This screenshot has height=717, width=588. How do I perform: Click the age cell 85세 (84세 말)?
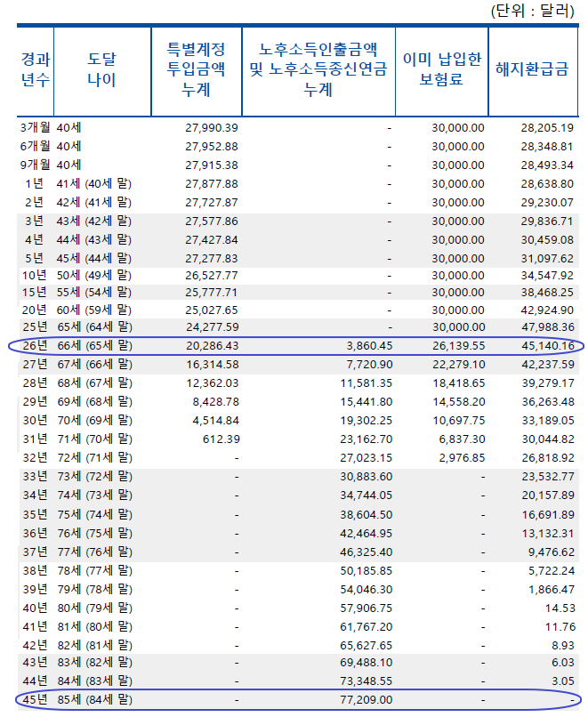[x=95, y=700]
